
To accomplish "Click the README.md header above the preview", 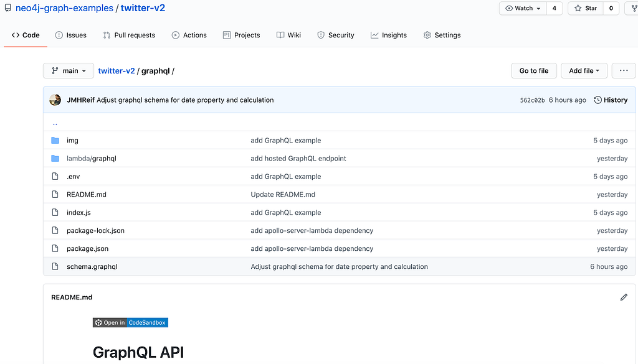I will pos(72,297).
